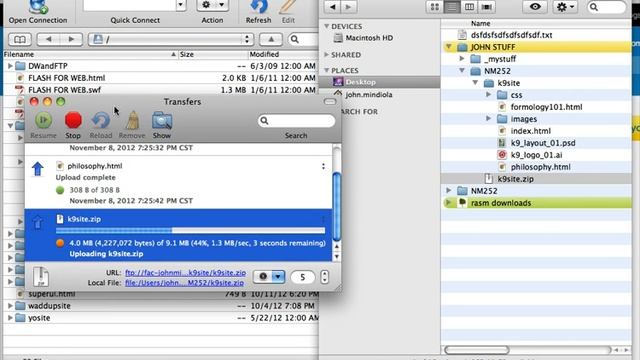The image size is (640, 360).
Task: Toggle Transfers toolbar pill button
Action: 330,102
